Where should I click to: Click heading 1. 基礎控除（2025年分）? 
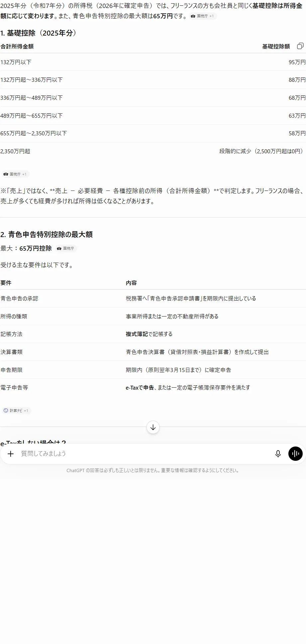39,33
